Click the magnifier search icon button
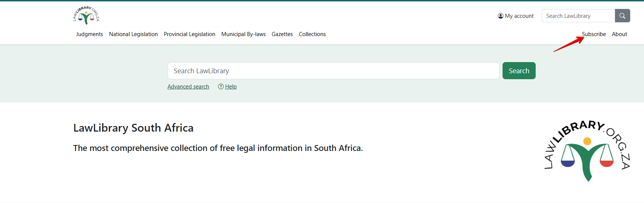Viewport: 644px width, 203px height. tap(622, 16)
